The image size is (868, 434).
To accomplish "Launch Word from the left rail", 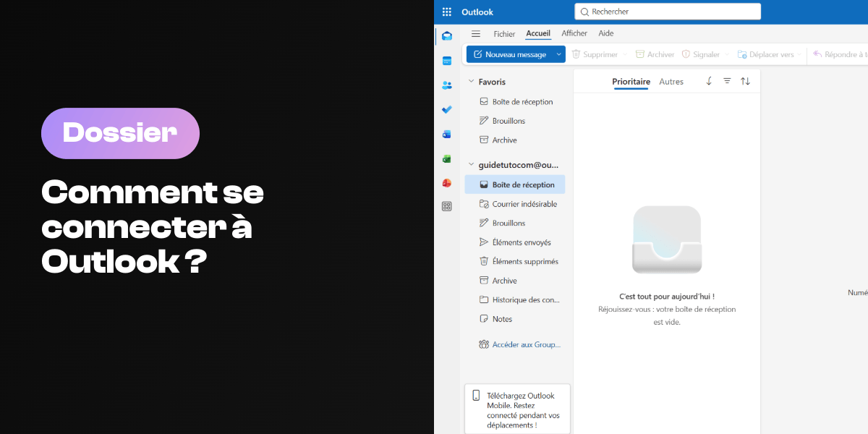I will 447,135.
